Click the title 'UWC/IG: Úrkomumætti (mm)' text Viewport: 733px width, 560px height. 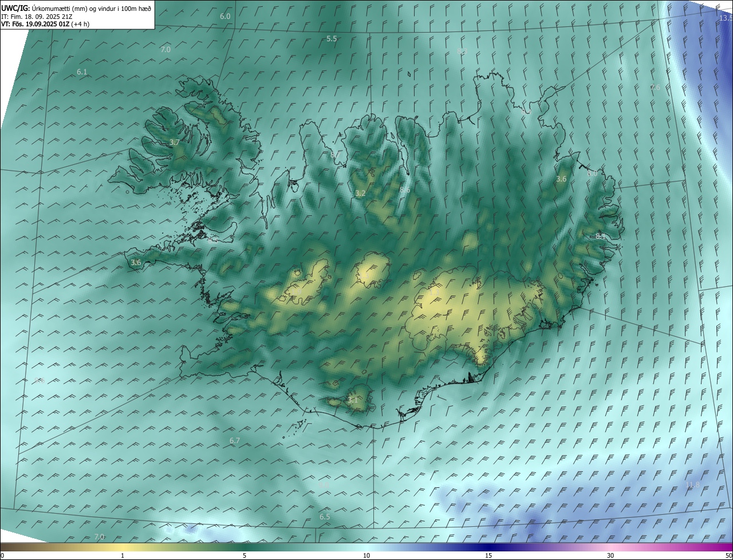[44, 8]
